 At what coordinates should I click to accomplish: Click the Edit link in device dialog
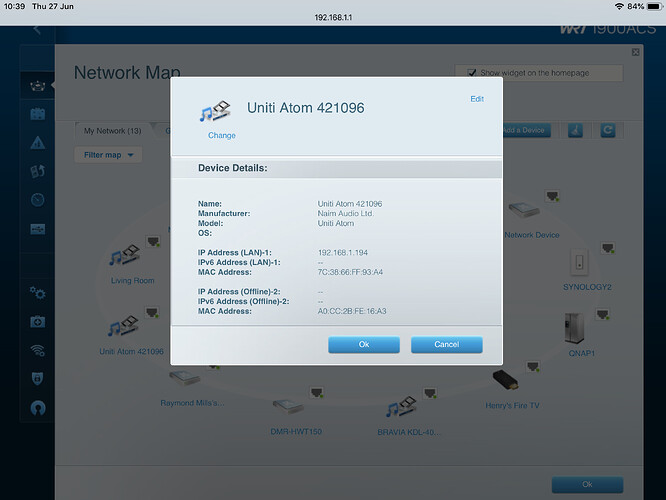pyautogui.click(x=477, y=99)
